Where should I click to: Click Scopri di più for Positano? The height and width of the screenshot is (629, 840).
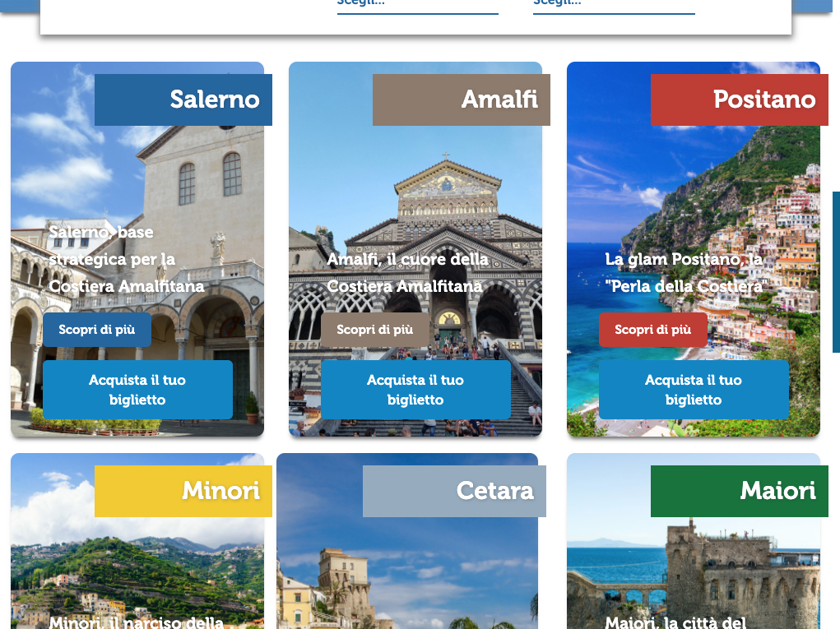click(652, 330)
